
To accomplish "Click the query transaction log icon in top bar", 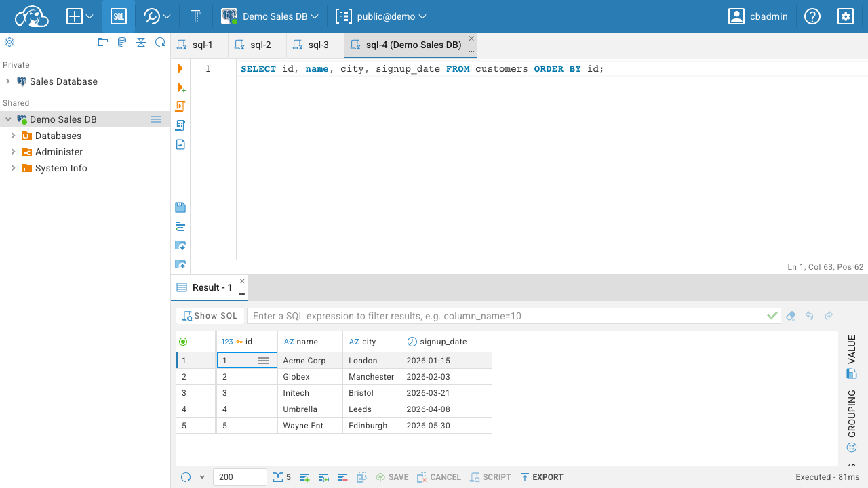I will click(x=196, y=16).
